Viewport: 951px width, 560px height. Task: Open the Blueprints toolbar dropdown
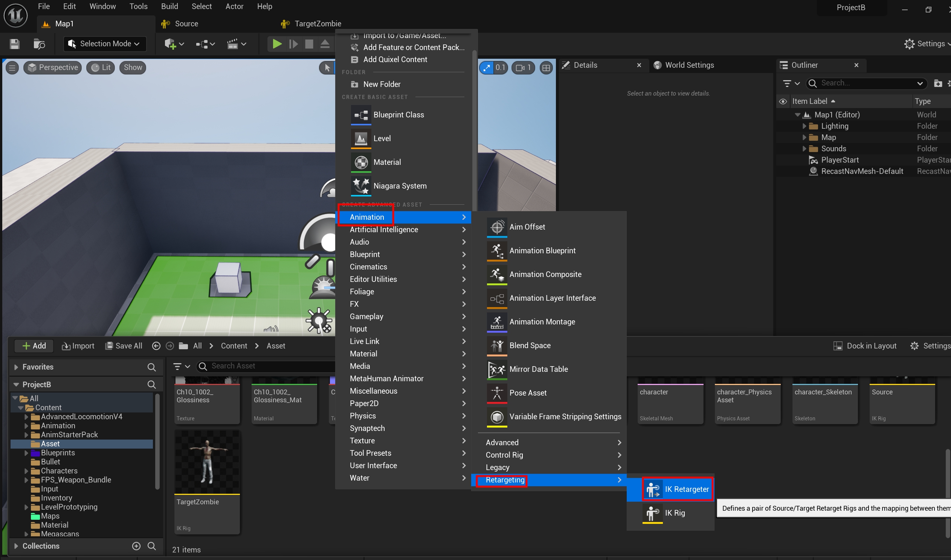[x=205, y=44]
